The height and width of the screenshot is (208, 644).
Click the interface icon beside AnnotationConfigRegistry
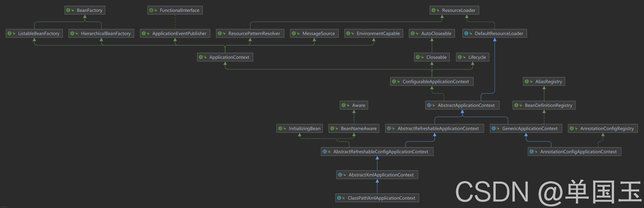click(x=572, y=128)
